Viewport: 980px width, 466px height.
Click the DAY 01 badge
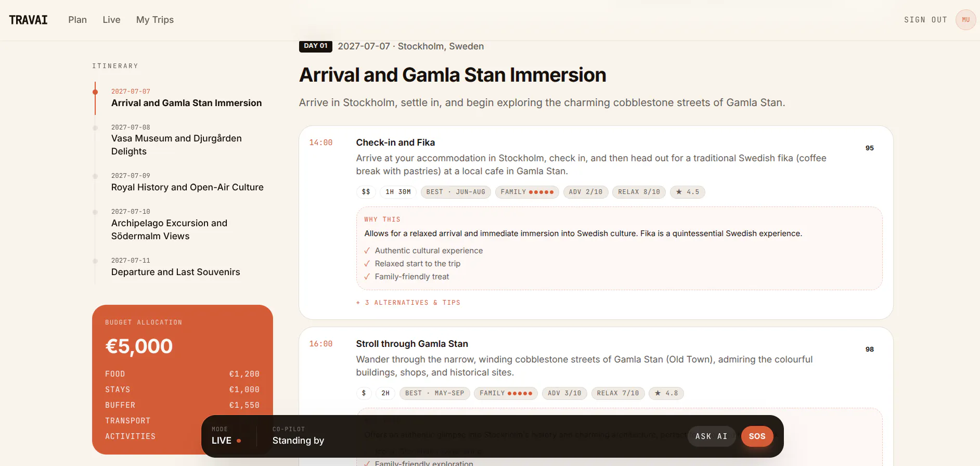315,46
